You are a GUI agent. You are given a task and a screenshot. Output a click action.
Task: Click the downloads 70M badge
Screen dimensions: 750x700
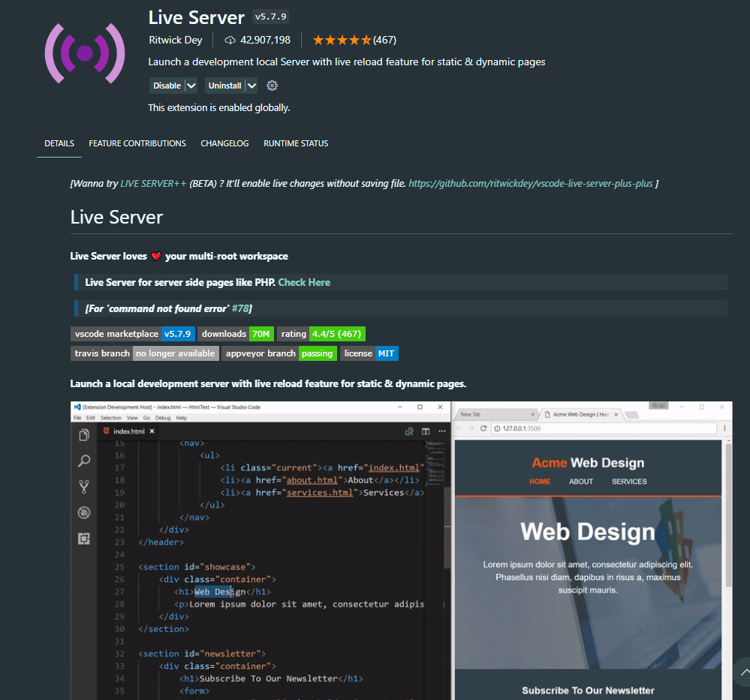click(236, 334)
